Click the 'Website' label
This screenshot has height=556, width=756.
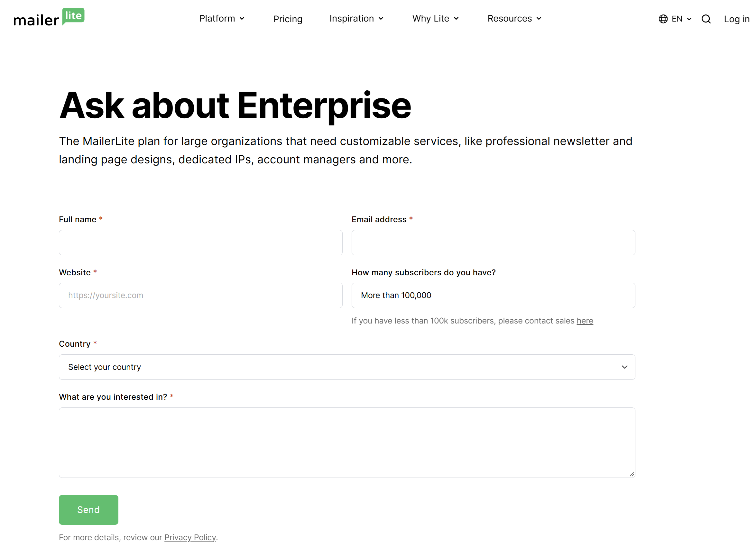click(x=75, y=272)
